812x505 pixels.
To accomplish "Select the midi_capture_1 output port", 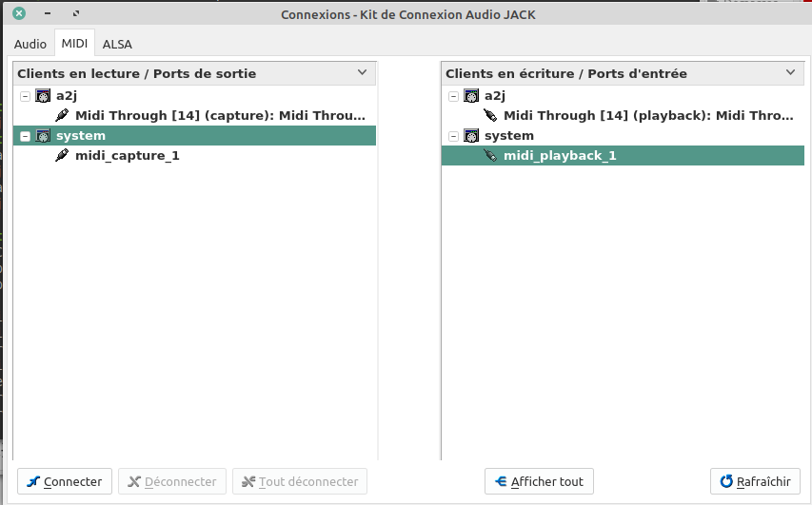I will click(127, 156).
